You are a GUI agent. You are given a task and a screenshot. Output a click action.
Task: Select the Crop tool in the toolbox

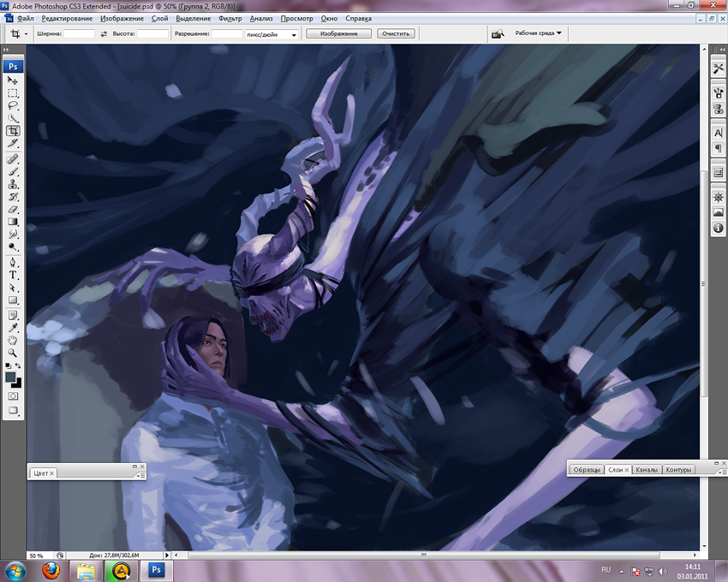point(13,131)
